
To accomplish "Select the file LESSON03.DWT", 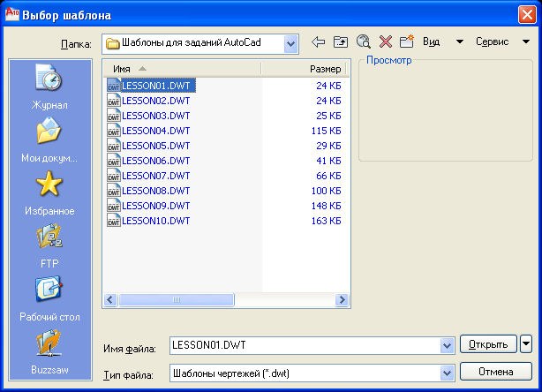I will 156,116.
